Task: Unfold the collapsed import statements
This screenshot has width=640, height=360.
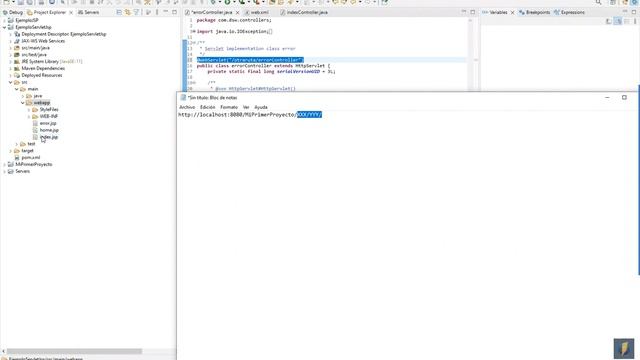Action: (193, 31)
